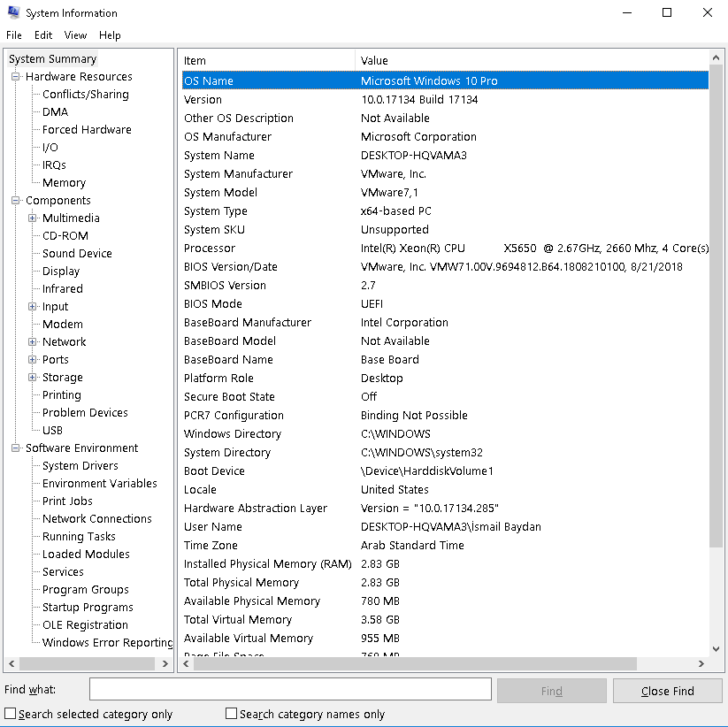Screen dimensions: 728x727
Task: Select the OS Name row
Action: pyautogui.click(x=445, y=80)
